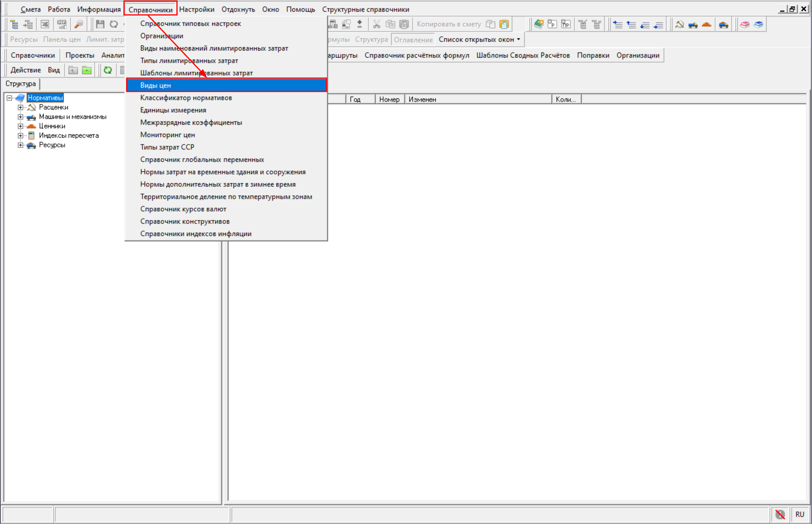Click the Excel export toolbar icon
This screenshot has height=524, width=812.
pos(45,24)
